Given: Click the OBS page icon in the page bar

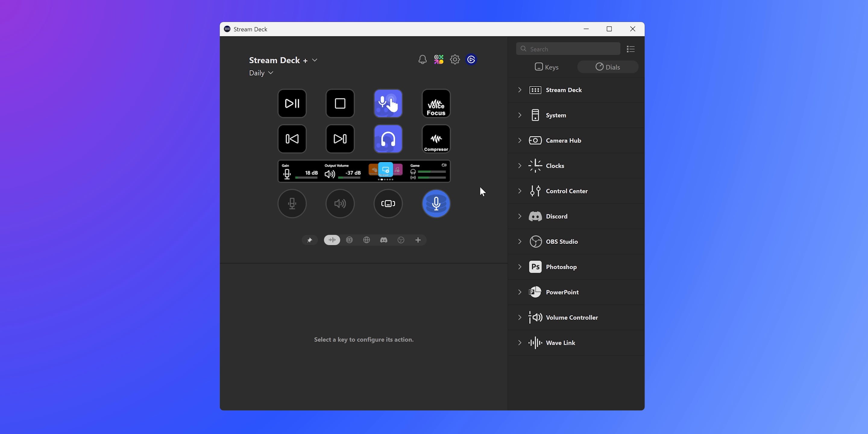Looking at the screenshot, I should point(401,240).
